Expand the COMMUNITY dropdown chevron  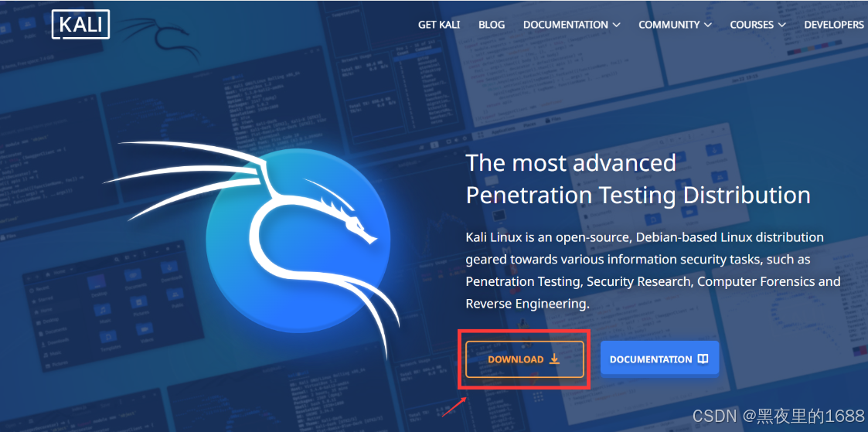click(x=707, y=25)
